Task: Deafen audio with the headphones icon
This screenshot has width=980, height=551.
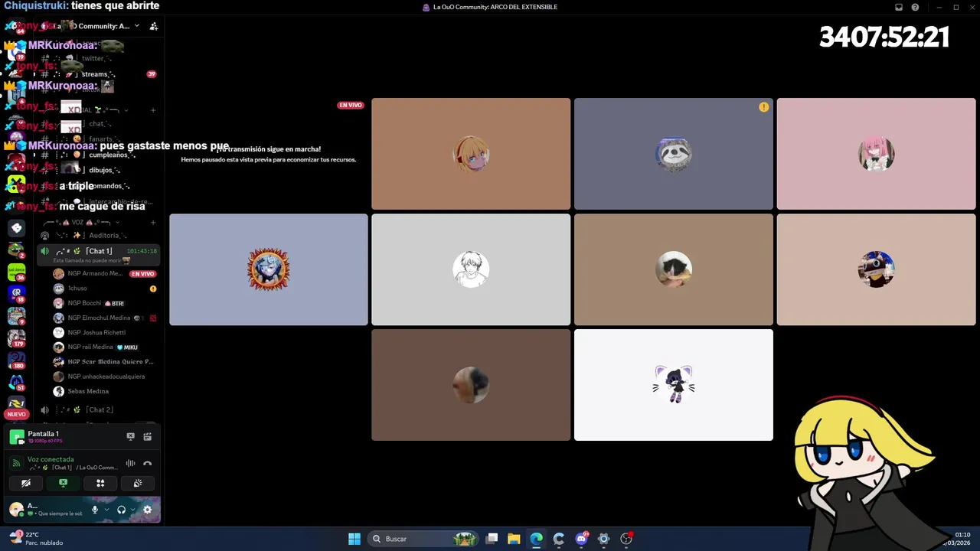Action: [121, 510]
